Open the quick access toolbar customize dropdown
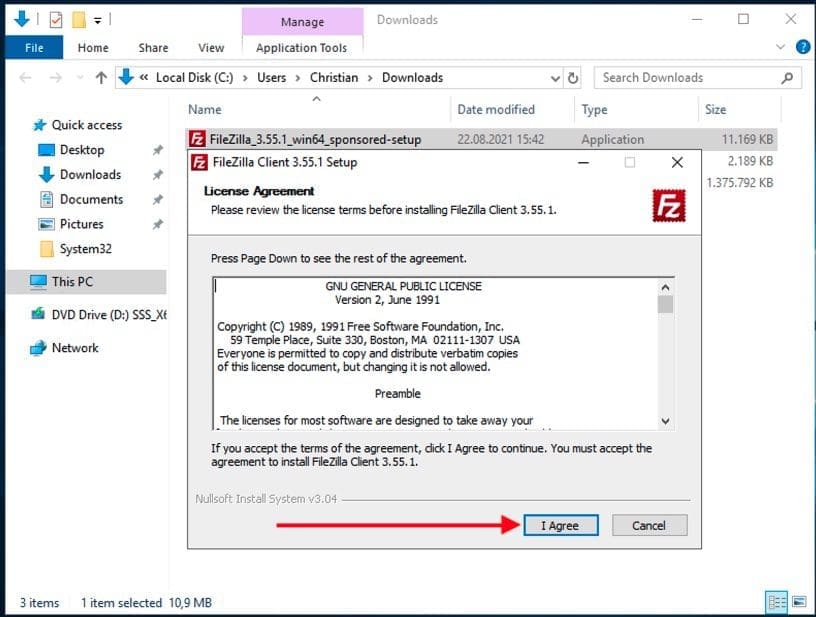The image size is (816, 617). click(95, 19)
